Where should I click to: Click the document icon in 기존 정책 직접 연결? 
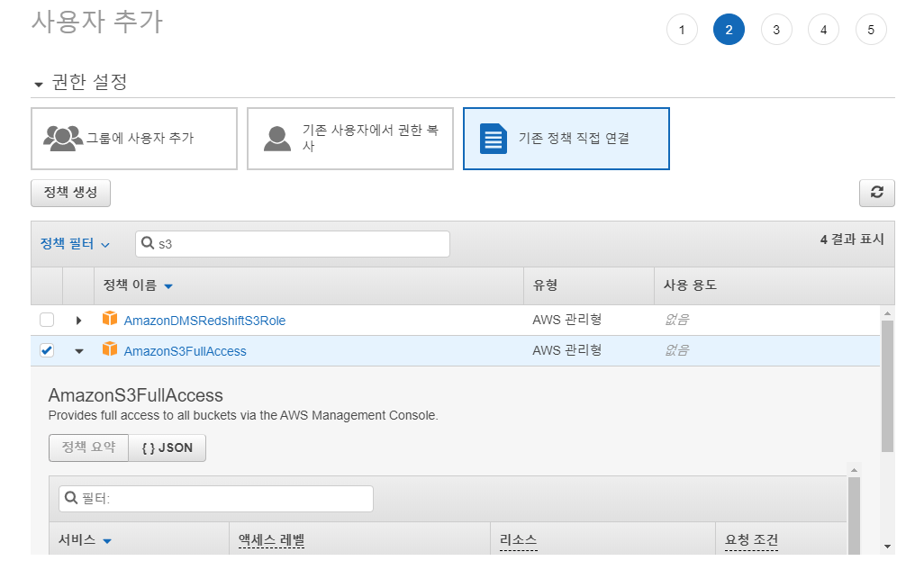coord(493,139)
